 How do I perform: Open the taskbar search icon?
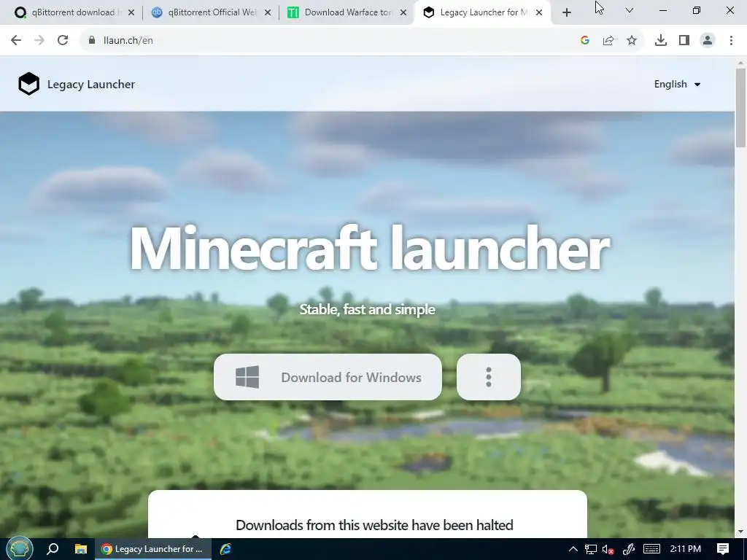coord(53,549)
